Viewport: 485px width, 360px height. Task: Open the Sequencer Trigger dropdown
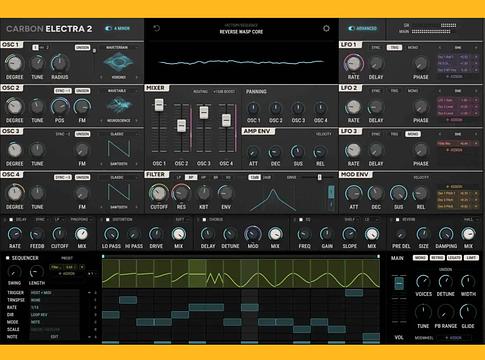54,293
